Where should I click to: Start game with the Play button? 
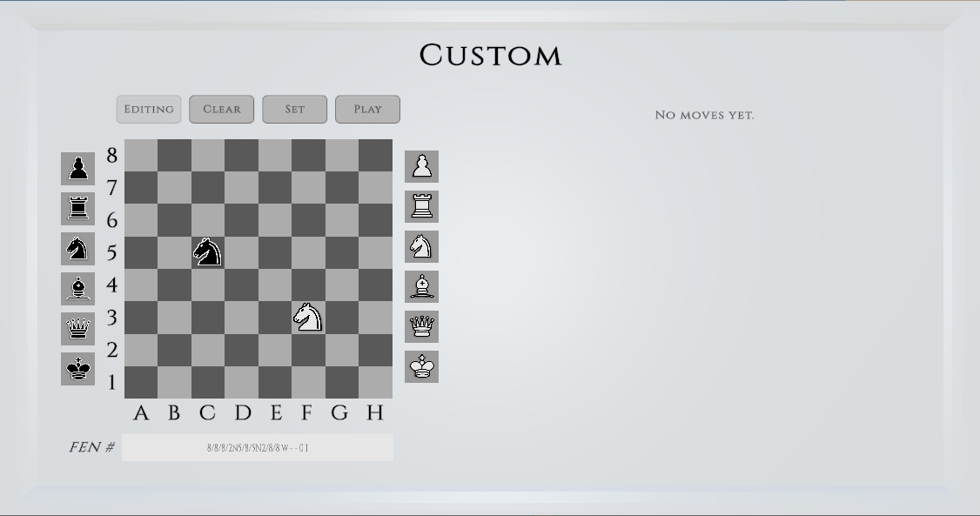[368, 110]
